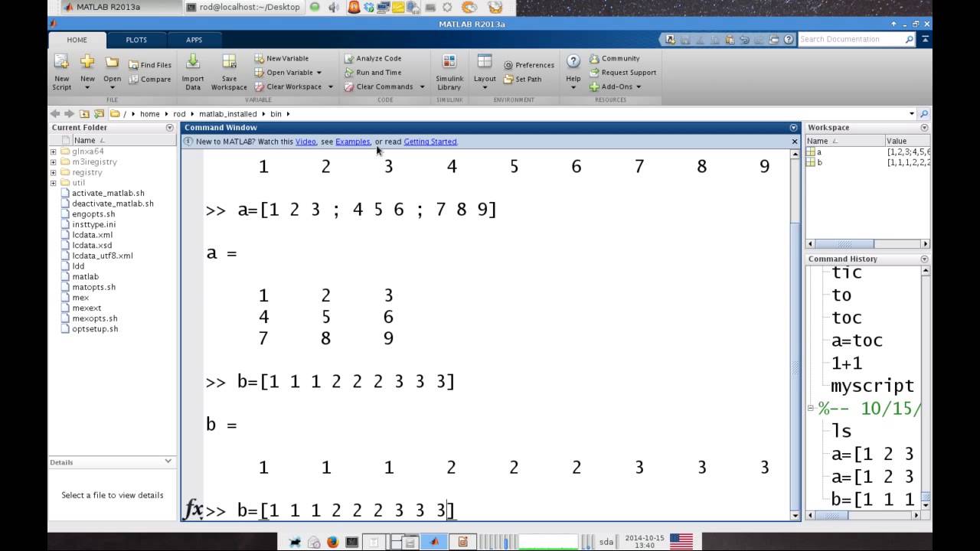Image resolution: width=980 pixels, height=551 pixels.
Task: Select variable b in the Workspace
Action: (818, 163)
